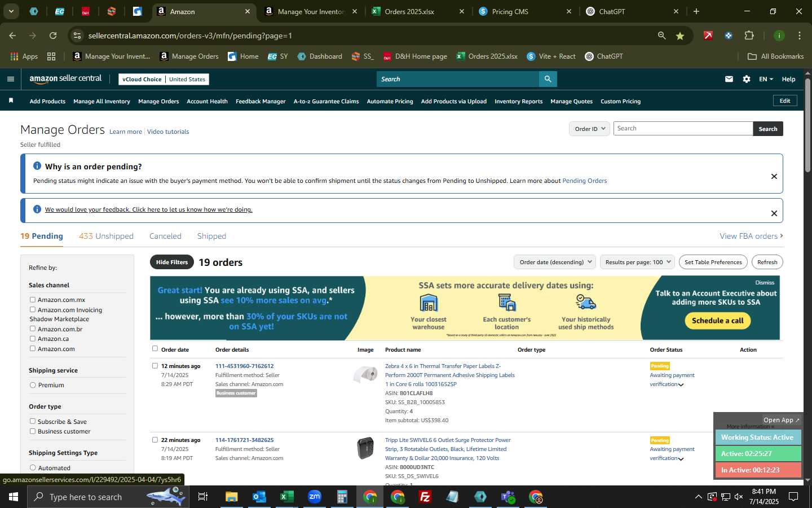Close the 'Why is an order pending' notice

click(x=774, y=176)
